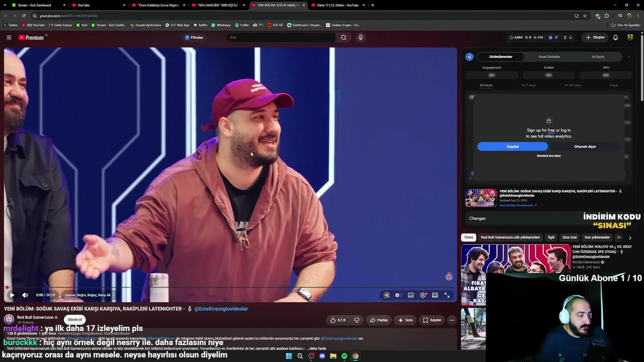Focus the Ara search input
The height and width of the screenshot is (362, 644).
(x=281, y=37)
